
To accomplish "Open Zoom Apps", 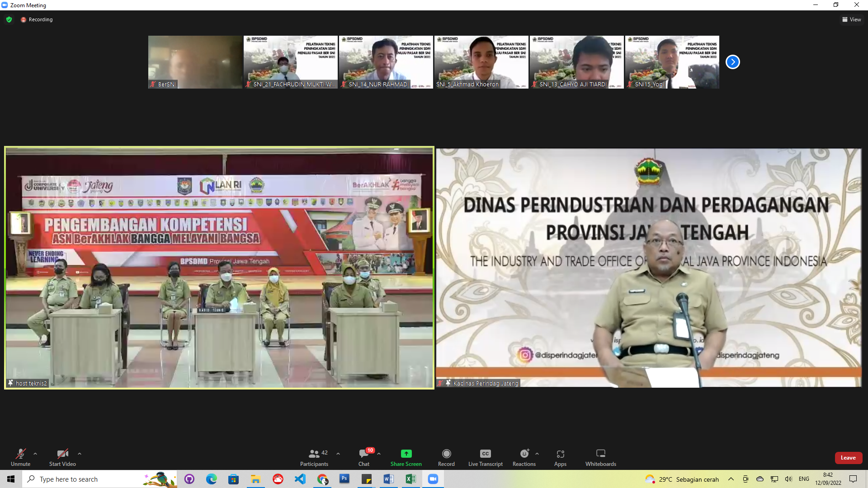I will pos(560,457).
